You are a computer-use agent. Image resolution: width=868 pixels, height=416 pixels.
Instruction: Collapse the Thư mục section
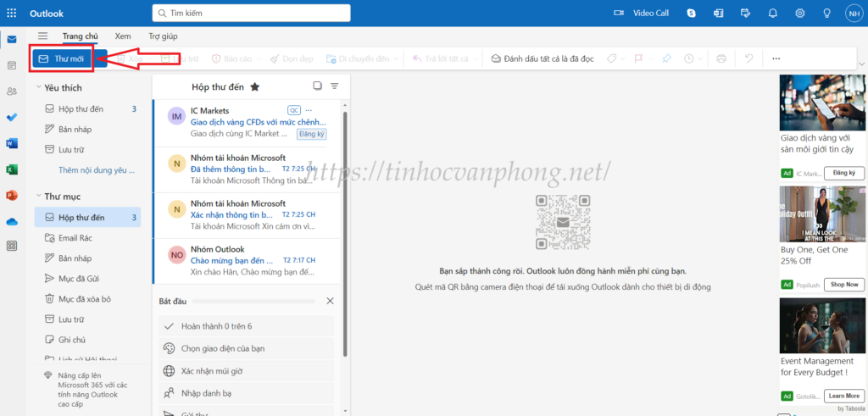[x=39, y=197]
